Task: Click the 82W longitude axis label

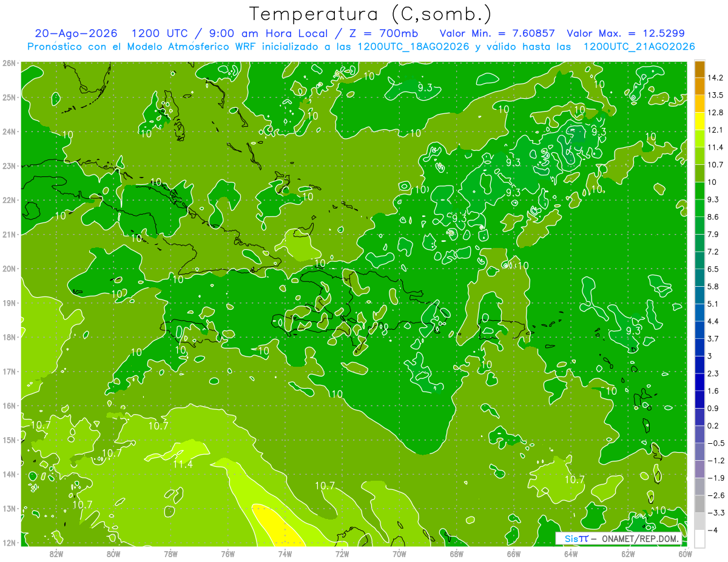Action: coord(56,554)
